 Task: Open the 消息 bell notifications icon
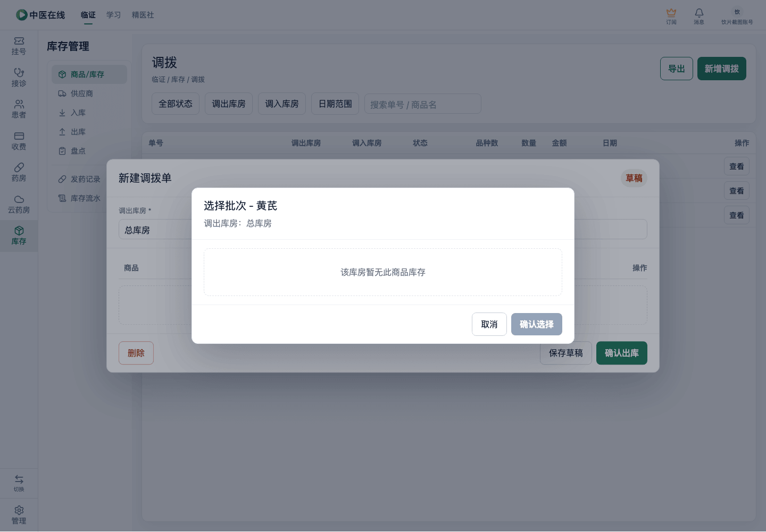point(699,12)
